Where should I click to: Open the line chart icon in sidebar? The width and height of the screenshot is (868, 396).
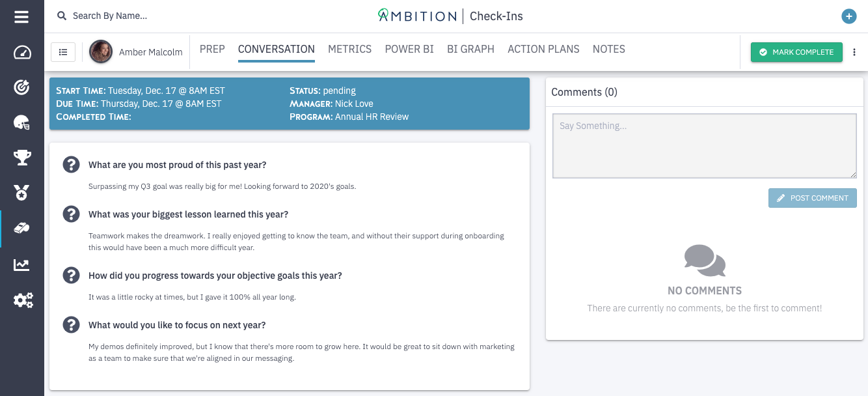point(22,264)
